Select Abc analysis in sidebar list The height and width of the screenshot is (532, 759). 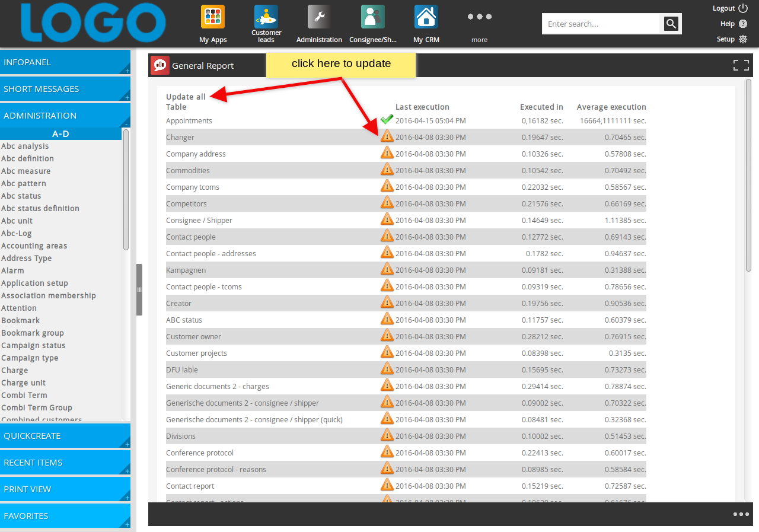25,146
